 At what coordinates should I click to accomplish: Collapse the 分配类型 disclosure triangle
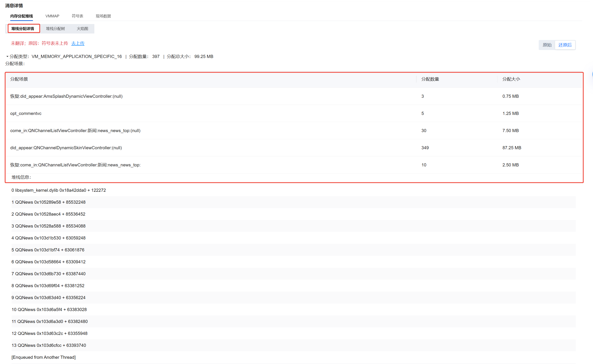[7, 57]
